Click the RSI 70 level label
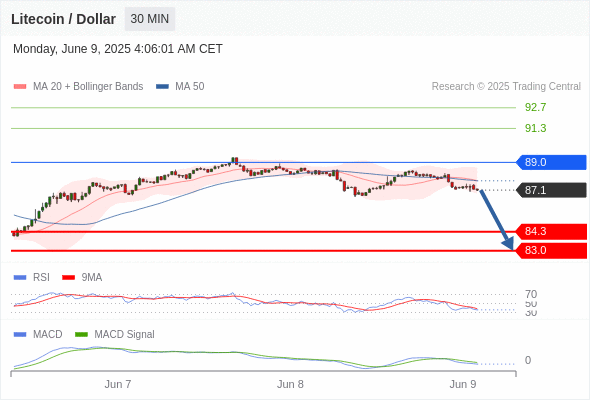Screen dimensions: 590x400 [531, 294]
